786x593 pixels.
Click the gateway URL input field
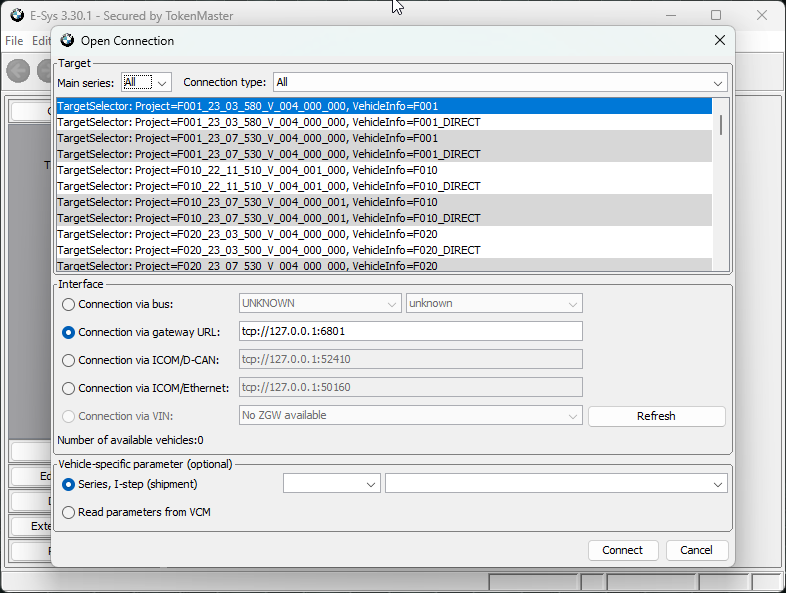(x=411, y=331)
